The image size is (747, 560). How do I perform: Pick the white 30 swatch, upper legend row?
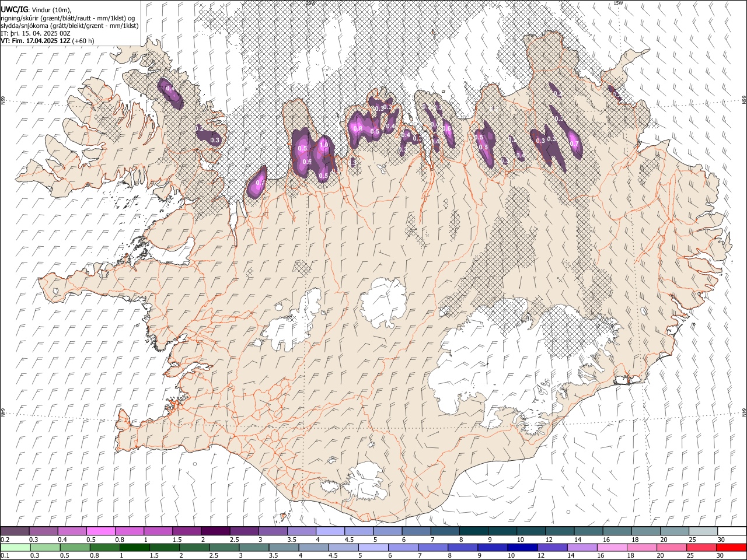pyautogui.click(x=732, y=531)
